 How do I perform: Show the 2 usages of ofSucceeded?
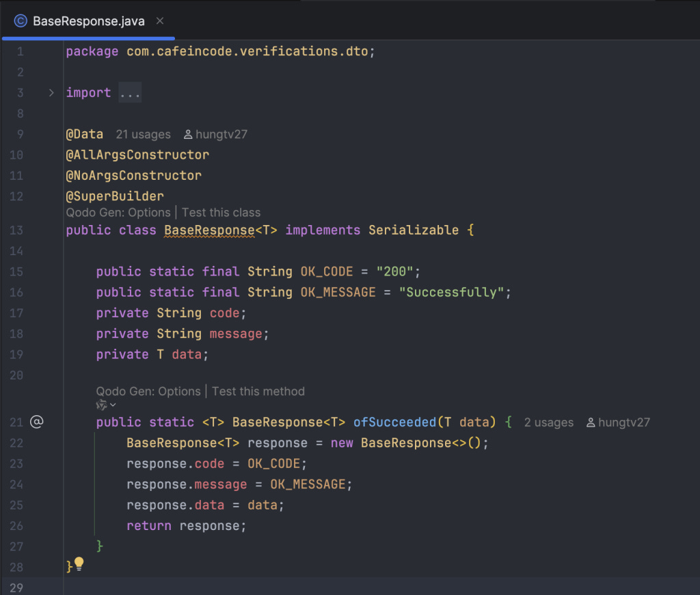coord(549,423)
